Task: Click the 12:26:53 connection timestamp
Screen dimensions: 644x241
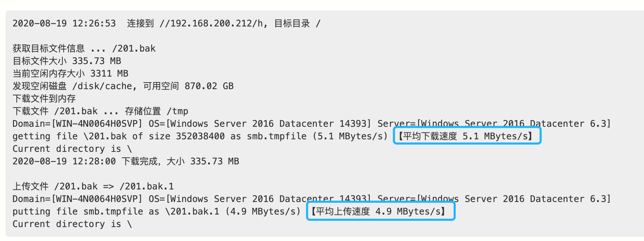Action: pos(94,23)
